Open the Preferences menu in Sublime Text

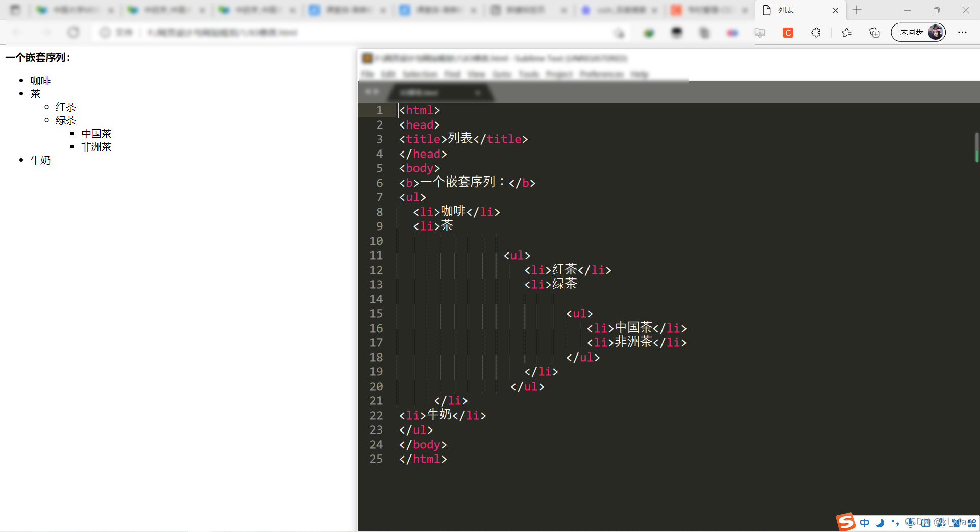pyautogui.click(x=601, y=74)
